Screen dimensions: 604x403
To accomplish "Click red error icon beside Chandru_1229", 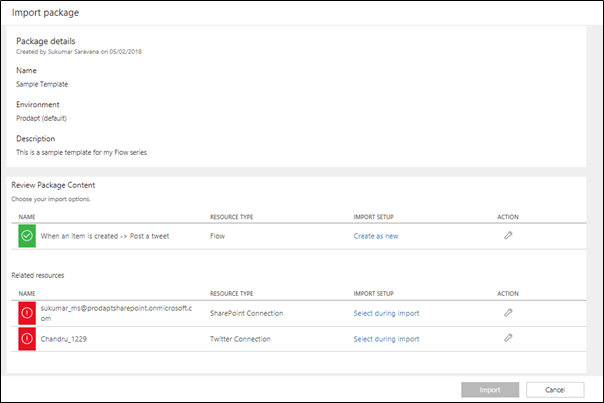I will [26, 339].
